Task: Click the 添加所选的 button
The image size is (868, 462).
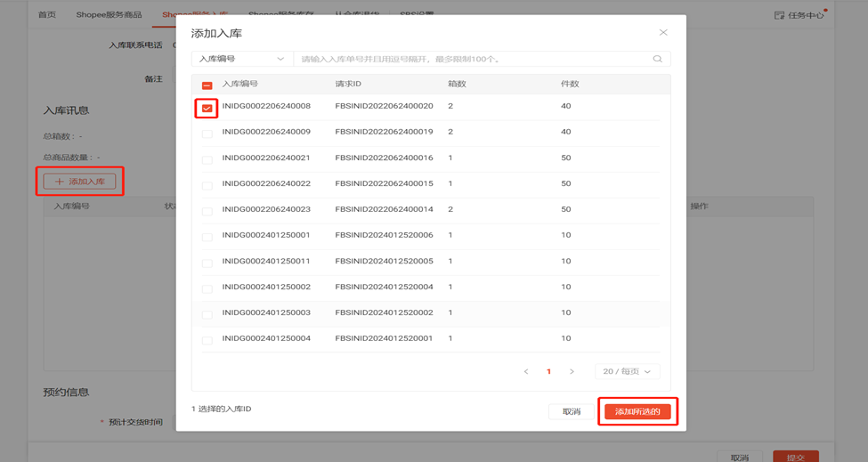Action: pyautogui.click(x=637, y=411)
